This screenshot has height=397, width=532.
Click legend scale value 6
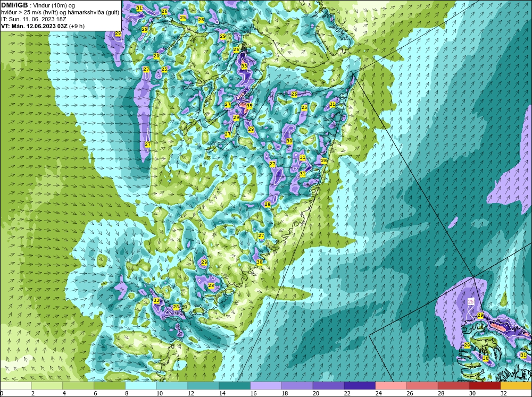tap(95, 393)
